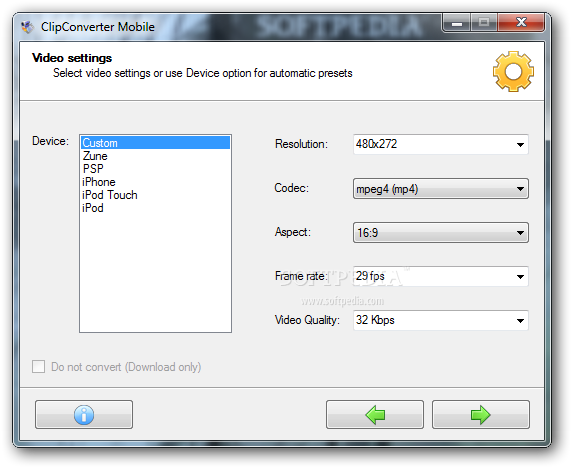The image size is (572, 468).
Task: Open the Codec dropdown showing mpeg4 (mp4)
Action: [441, 189]
